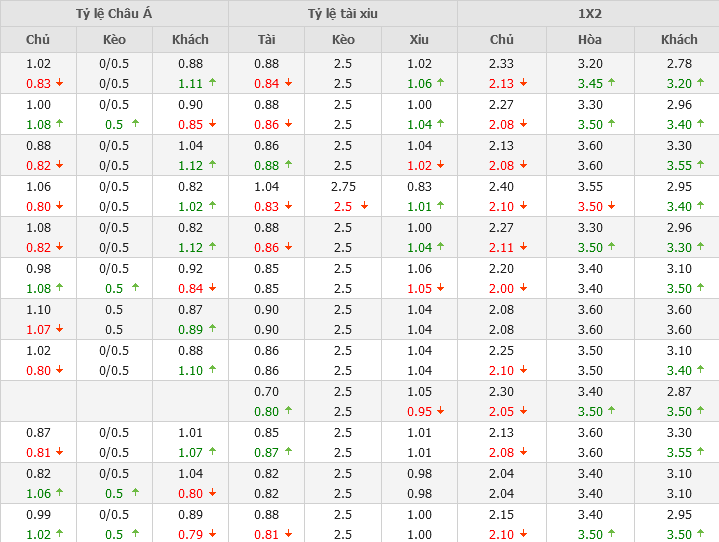Select the Tỷ lệ tài xiu header
This screenshot has width=719, height=542.
click(343, 13)
